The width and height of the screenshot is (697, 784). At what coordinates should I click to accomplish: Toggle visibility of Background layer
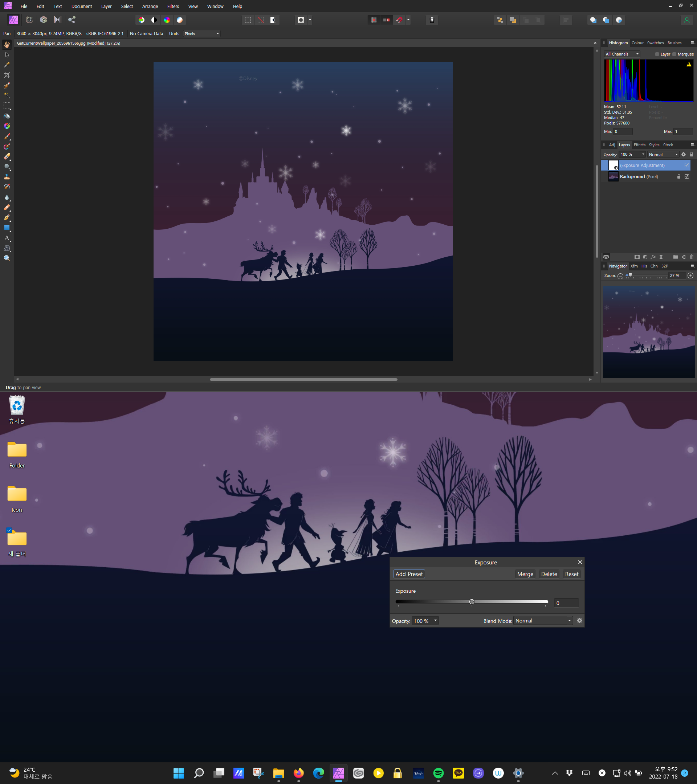click(686, 176)
